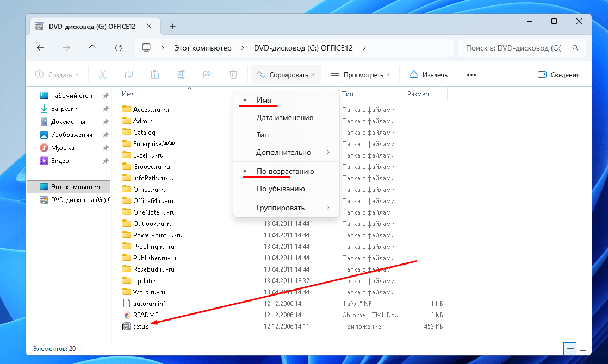Expand chevron after Этот компьютер in address bar
The width and height of the screenshot is (608, 364).
pyautogui.click(x=243, y=48)
